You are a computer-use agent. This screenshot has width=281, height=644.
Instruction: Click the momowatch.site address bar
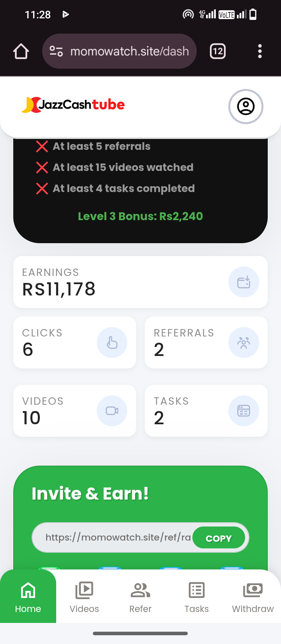pos(130,51)
